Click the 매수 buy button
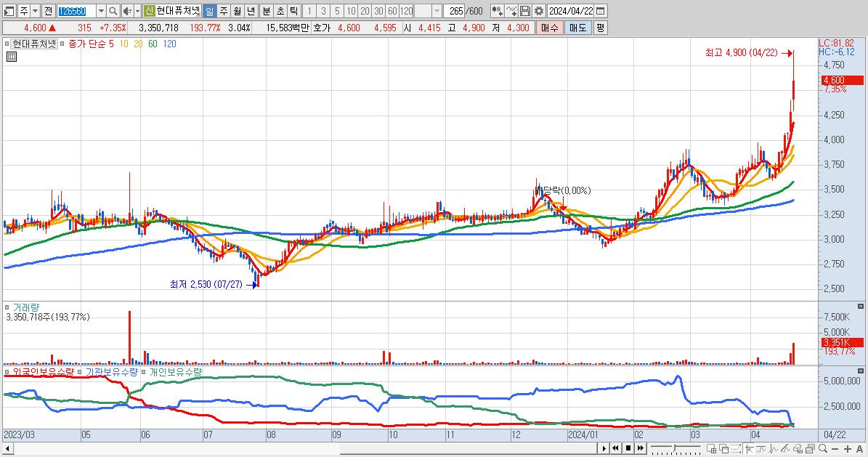The image size is (868, 457). 550,28
